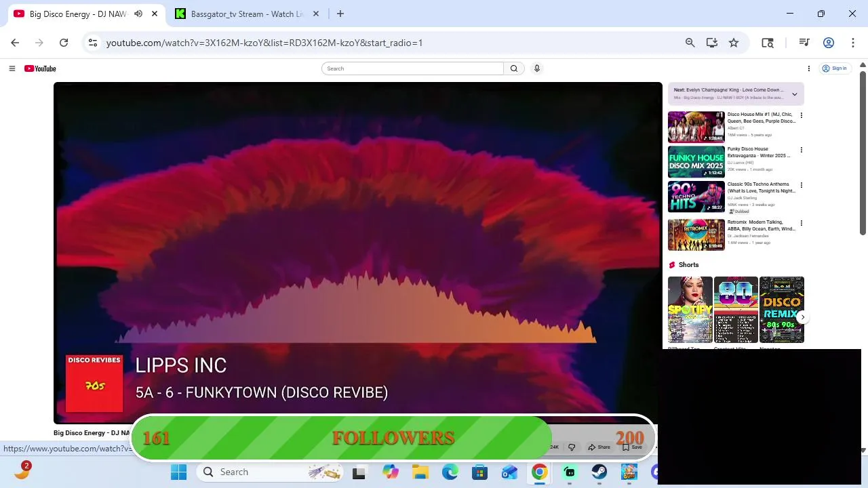Start voice search with the microphone icon

point(536,68)
